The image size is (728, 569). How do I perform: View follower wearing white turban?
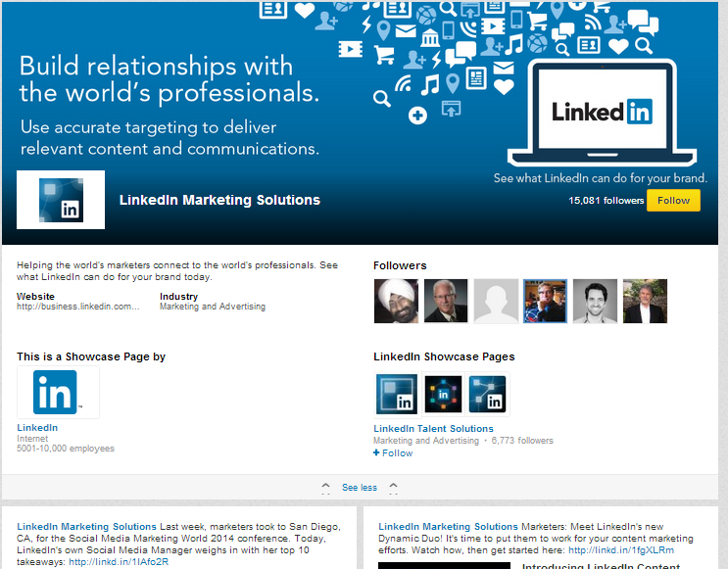coord(396,301)
